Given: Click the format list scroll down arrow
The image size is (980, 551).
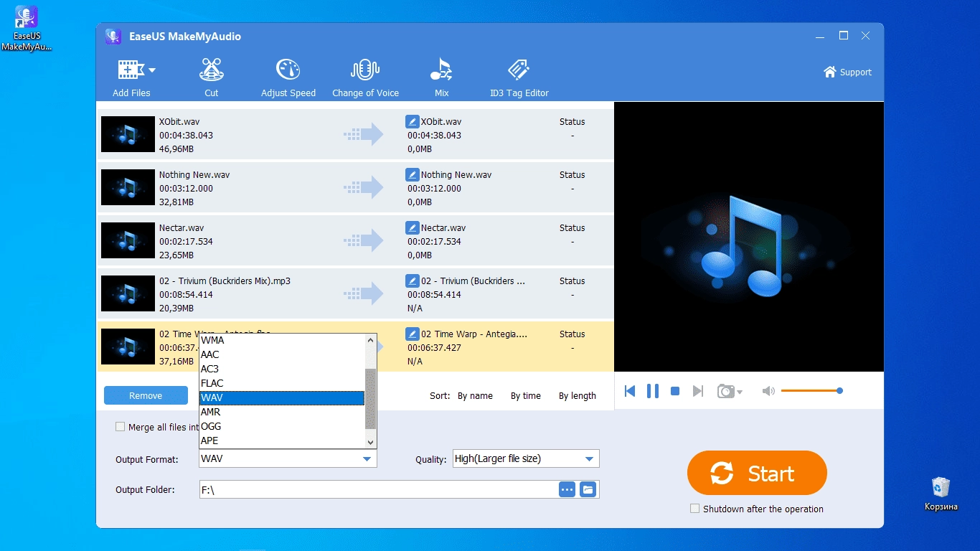Looking at the screenshot, I should [x=370, y=441].
